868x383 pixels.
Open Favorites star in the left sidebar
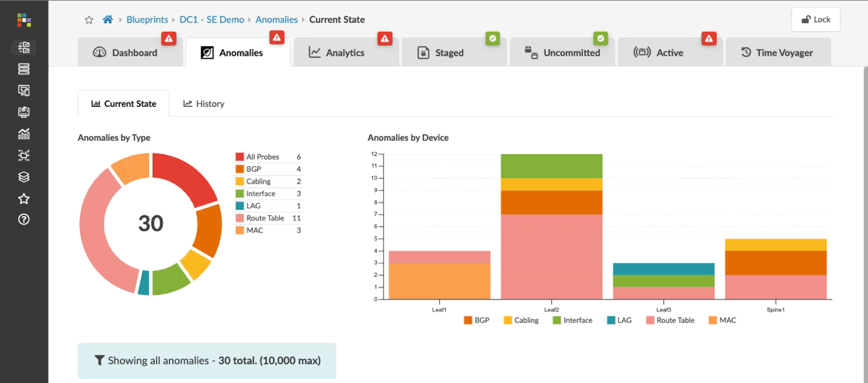pos(24,198)
